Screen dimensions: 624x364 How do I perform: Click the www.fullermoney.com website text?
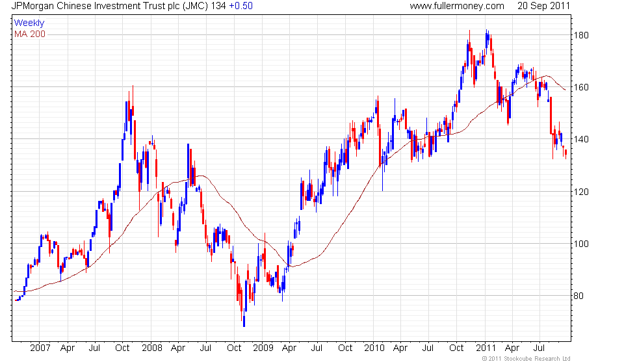[x=457, y=6]
